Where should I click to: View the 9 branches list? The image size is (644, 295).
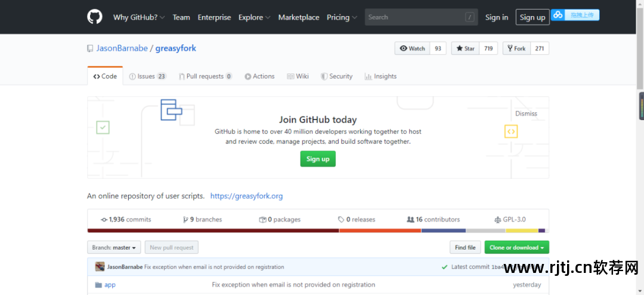click(203, 219)
